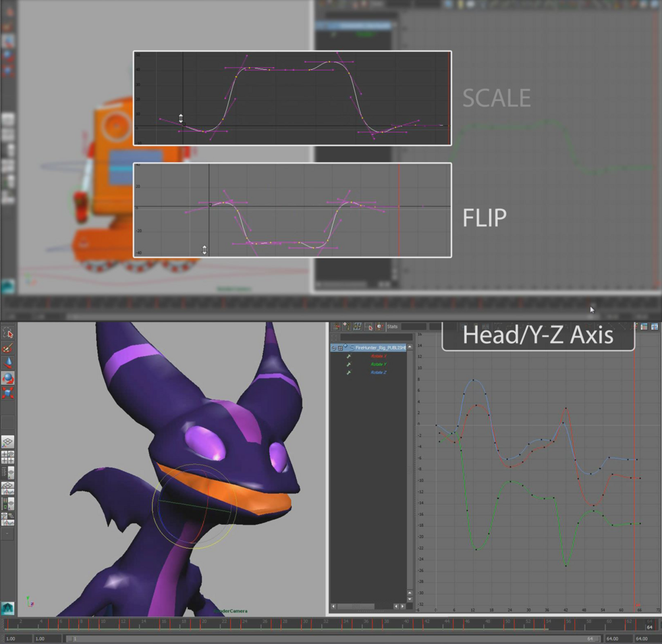Image resolution: width=662 pixels, height=644 pixels.
Task: Click the outliner vertical scroll-down arrow
Action: [x=410, y=599]
